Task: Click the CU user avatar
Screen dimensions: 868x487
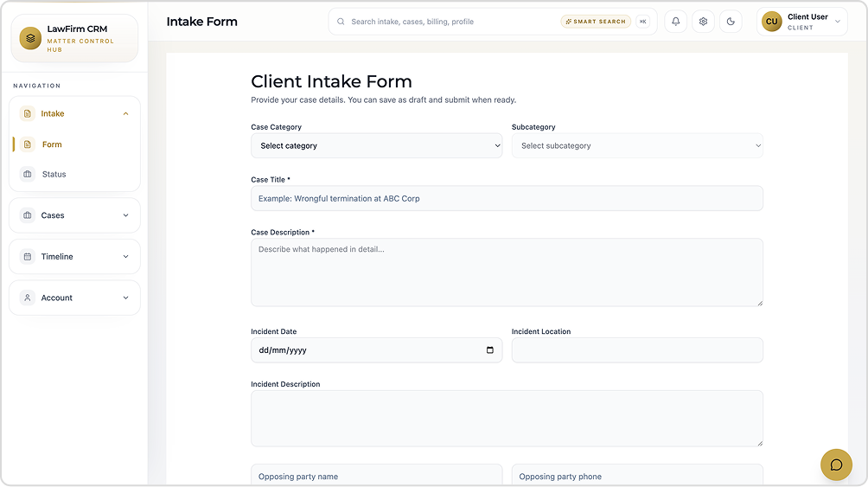Action: 772,22
